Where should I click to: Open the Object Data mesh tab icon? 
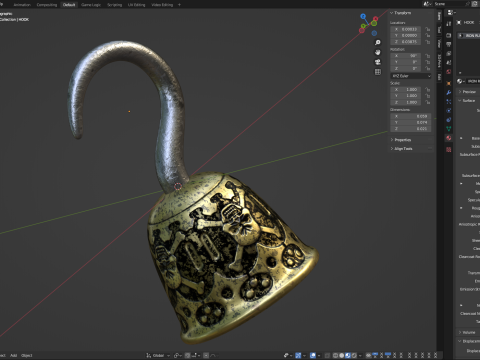pos(449,129)
